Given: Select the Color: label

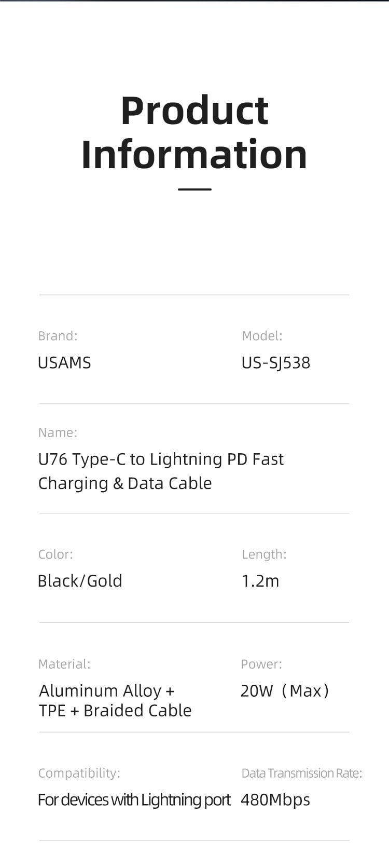Looking at the screenshot, I should 55,554.
